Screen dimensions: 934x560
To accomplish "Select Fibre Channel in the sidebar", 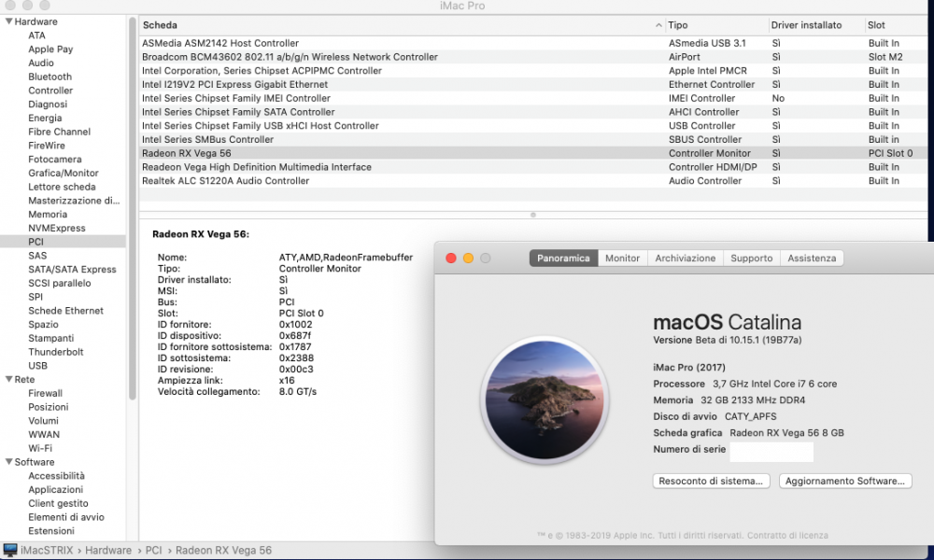I will click(59, 132).
